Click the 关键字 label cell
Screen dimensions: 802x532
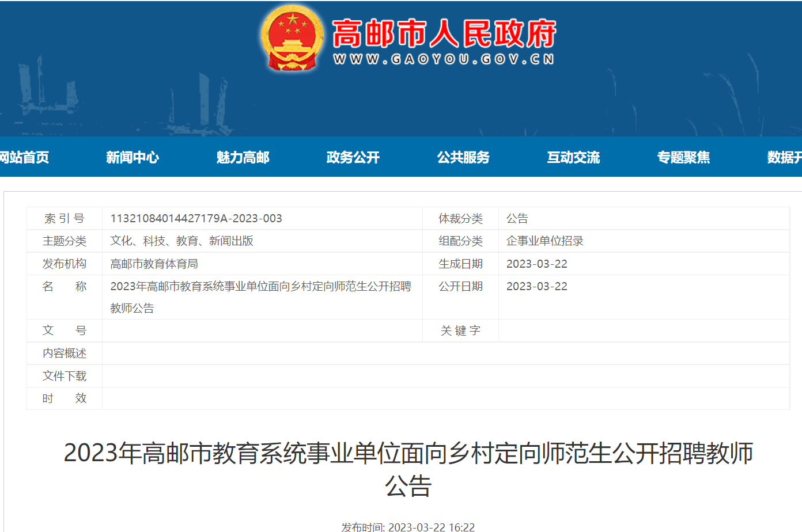tap(461, 331)
